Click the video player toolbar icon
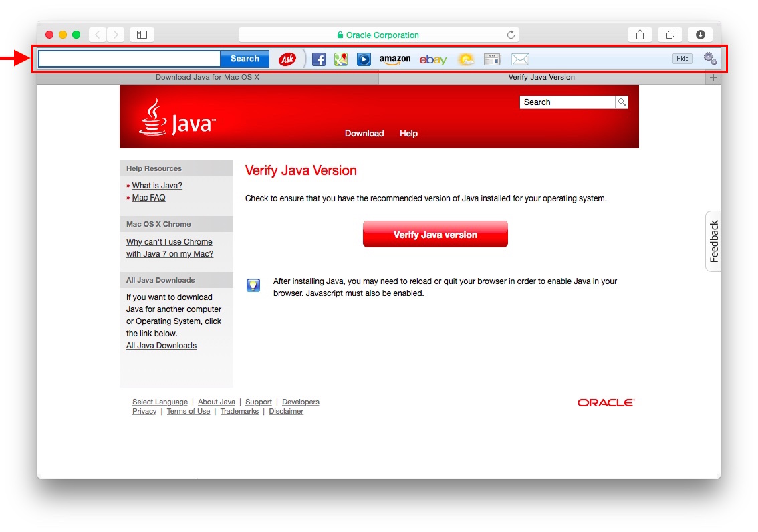This screenshot has width=758, height=532. [364, 59]
